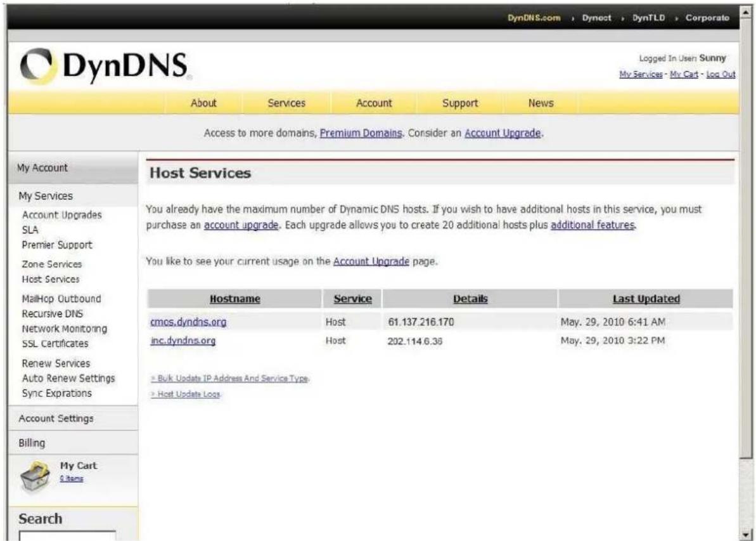Open Host Services in sidebar
This screenshot has width=756, height=541.
point(51,280)
